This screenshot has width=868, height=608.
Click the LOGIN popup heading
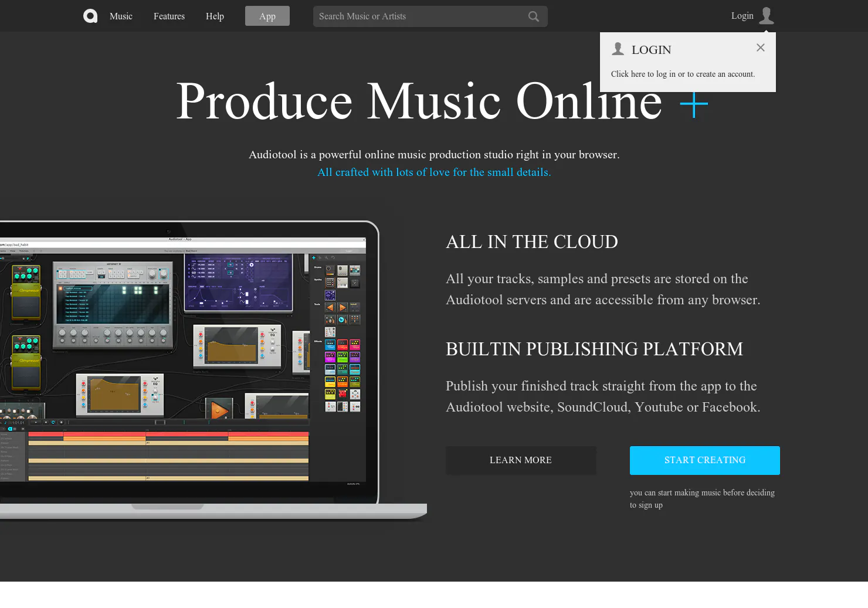(x=651, y=50)
